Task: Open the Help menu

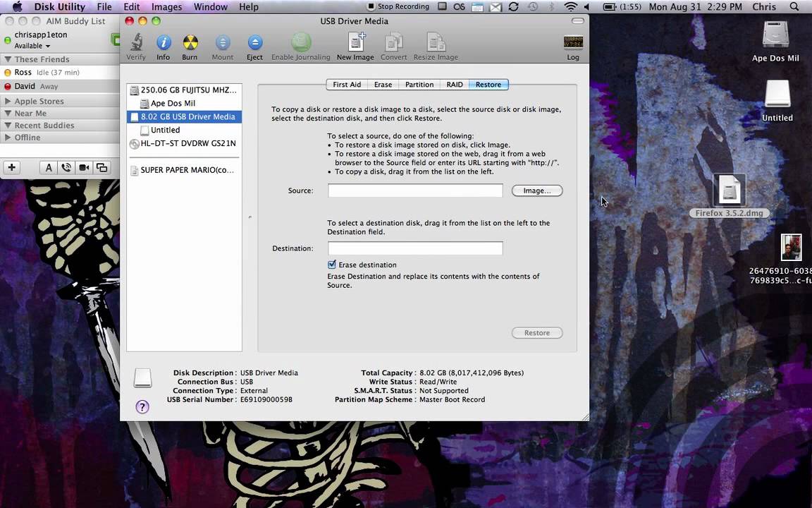Action: (x=249, y=7)
